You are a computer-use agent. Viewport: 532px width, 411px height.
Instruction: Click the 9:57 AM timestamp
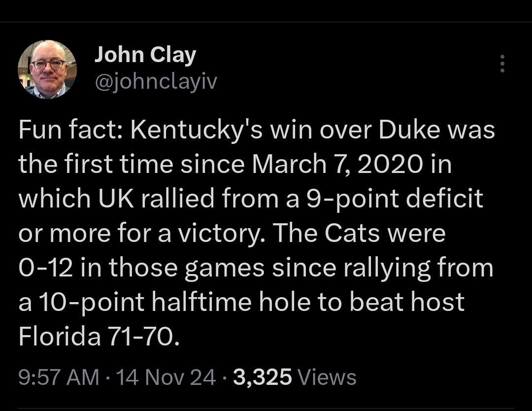(59, 377)
